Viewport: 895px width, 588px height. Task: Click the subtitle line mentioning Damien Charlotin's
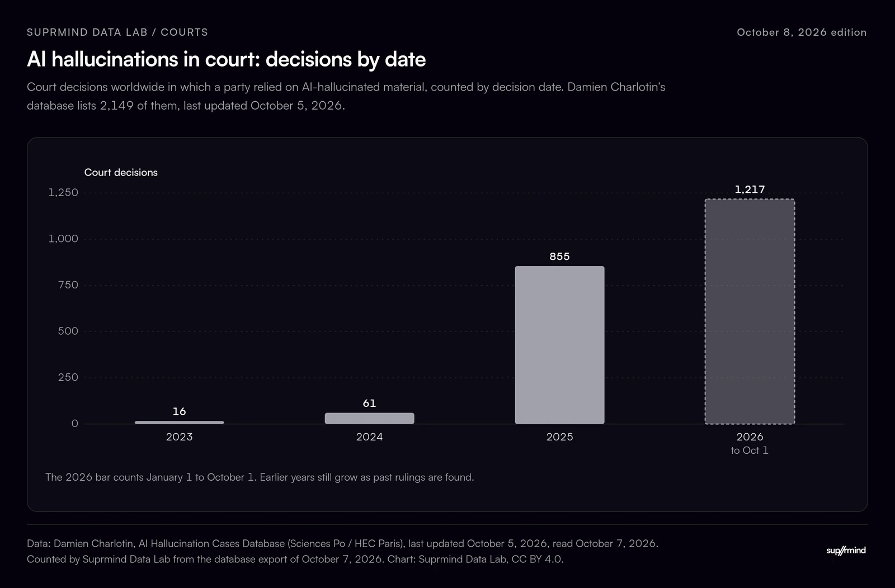point(346,87)
